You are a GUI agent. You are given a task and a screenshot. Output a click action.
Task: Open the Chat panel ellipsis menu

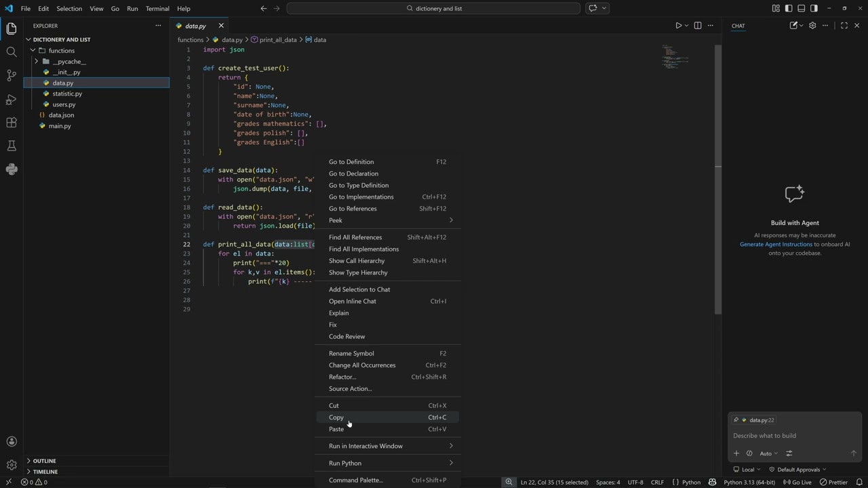pos(825,26)
